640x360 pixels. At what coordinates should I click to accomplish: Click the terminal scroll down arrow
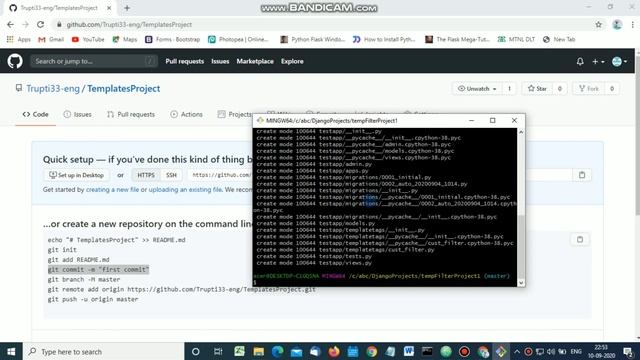[521, 282]
